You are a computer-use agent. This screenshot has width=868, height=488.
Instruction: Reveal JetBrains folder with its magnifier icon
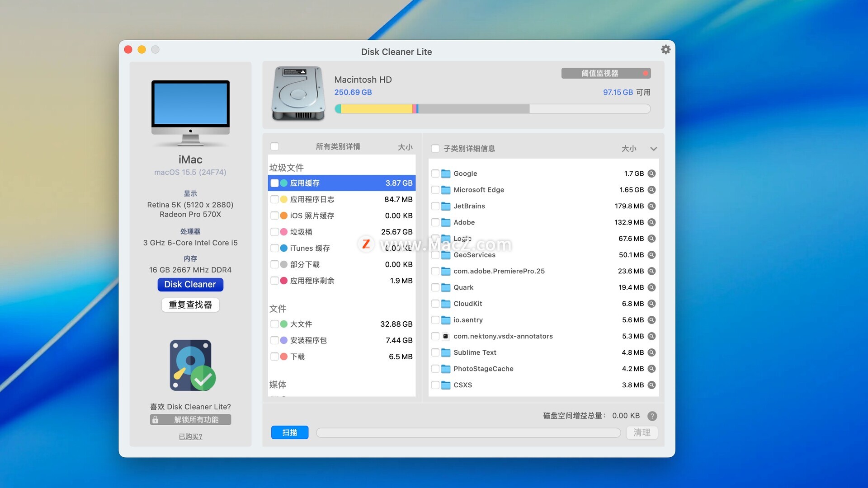pyautogui.click(x=651, y=206)
